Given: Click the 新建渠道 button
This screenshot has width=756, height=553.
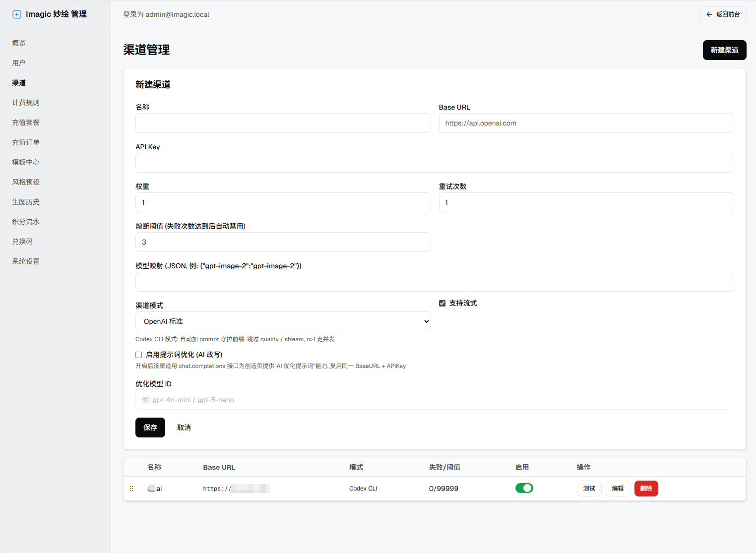Looking at the screenshot, I should coord(725,50).
